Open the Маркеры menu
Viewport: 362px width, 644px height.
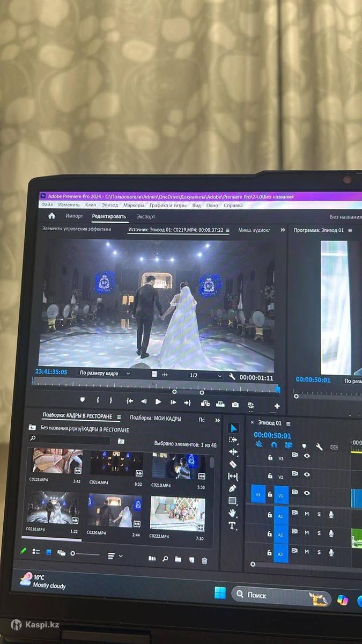click(134, 205)
